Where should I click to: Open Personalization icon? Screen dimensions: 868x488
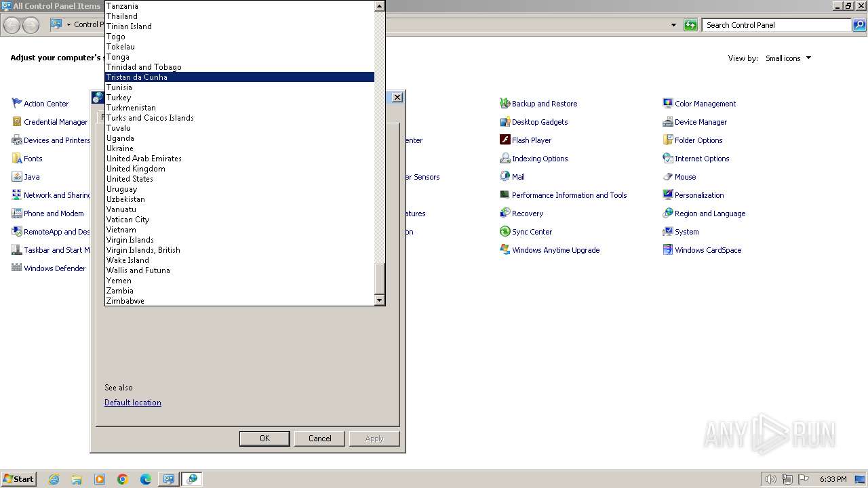point(668,195)
